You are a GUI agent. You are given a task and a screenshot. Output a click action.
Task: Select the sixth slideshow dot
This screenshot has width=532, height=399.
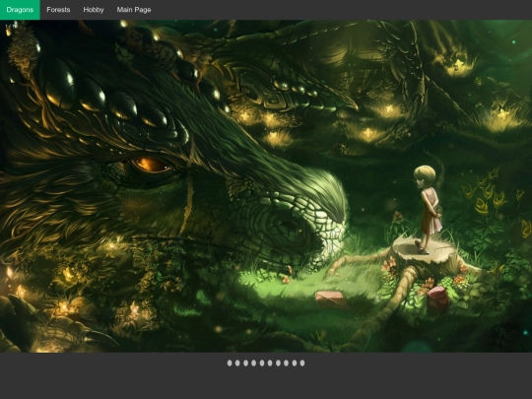[270, 363]
